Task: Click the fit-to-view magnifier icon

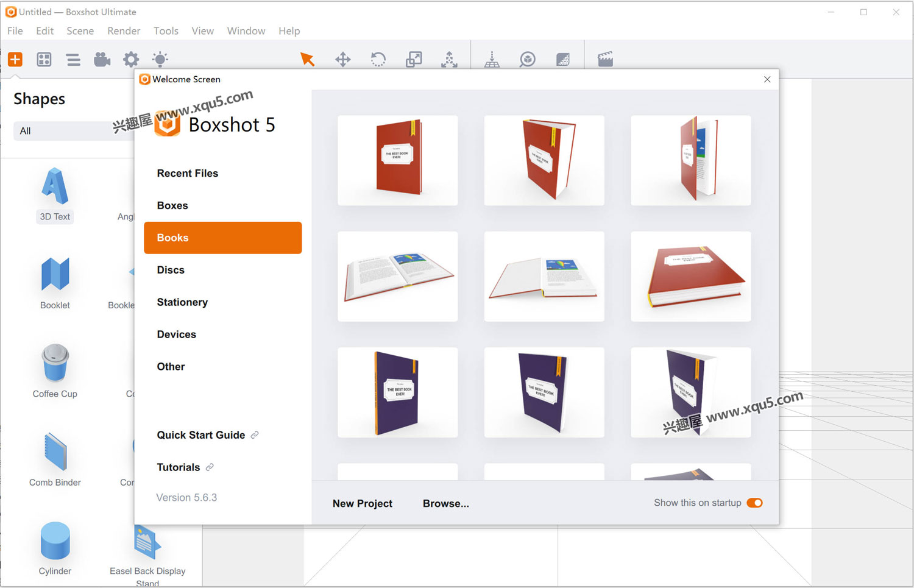Action: tap(528, 59)
